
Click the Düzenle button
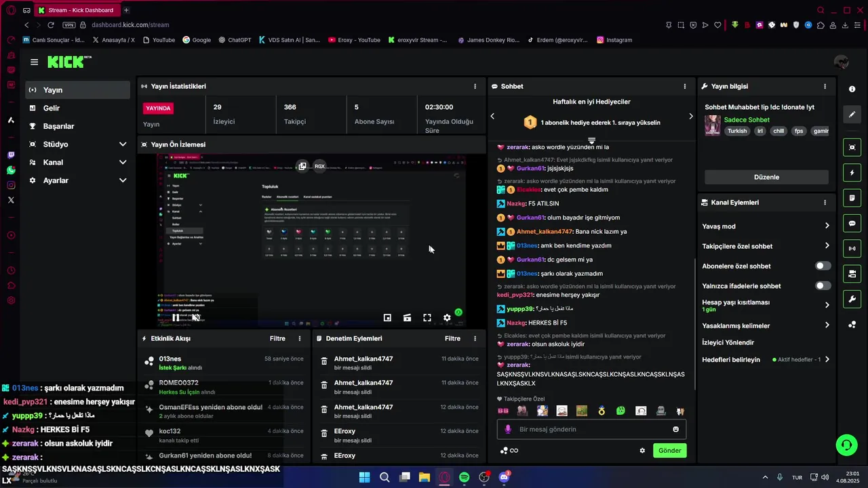click(x=766, y=177)
